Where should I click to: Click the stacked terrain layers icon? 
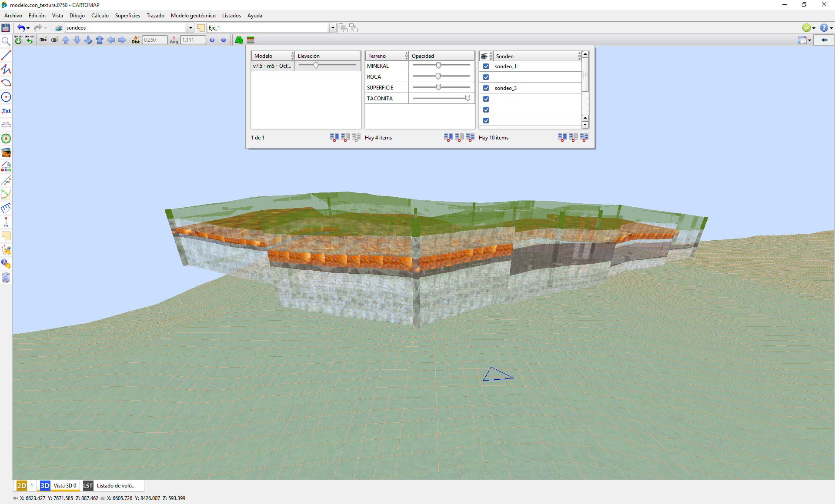coord(250,40)
